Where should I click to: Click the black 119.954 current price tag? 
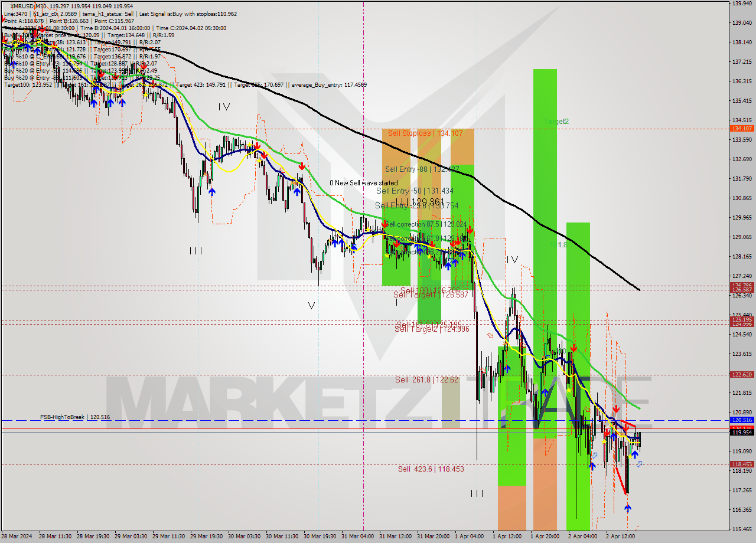click(742, 432)
